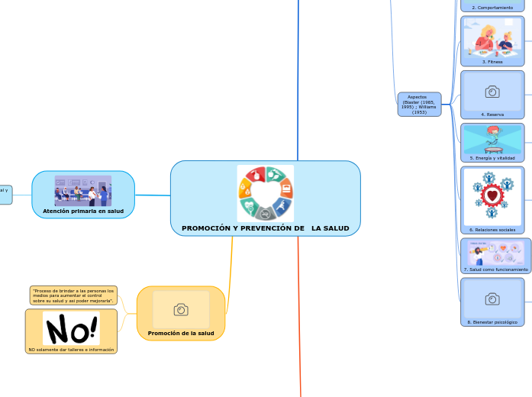
Task: Select the "Promoción de la salud" label text
Action: tap(181, 333)
